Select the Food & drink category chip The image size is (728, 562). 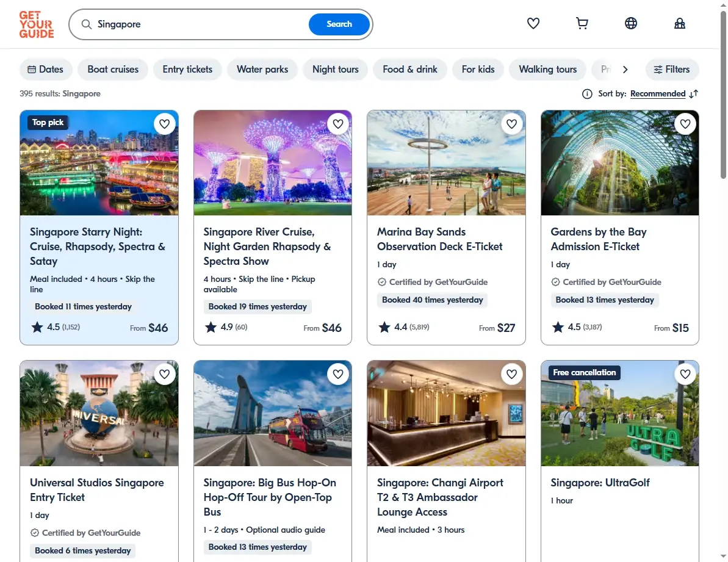[410, 69]
